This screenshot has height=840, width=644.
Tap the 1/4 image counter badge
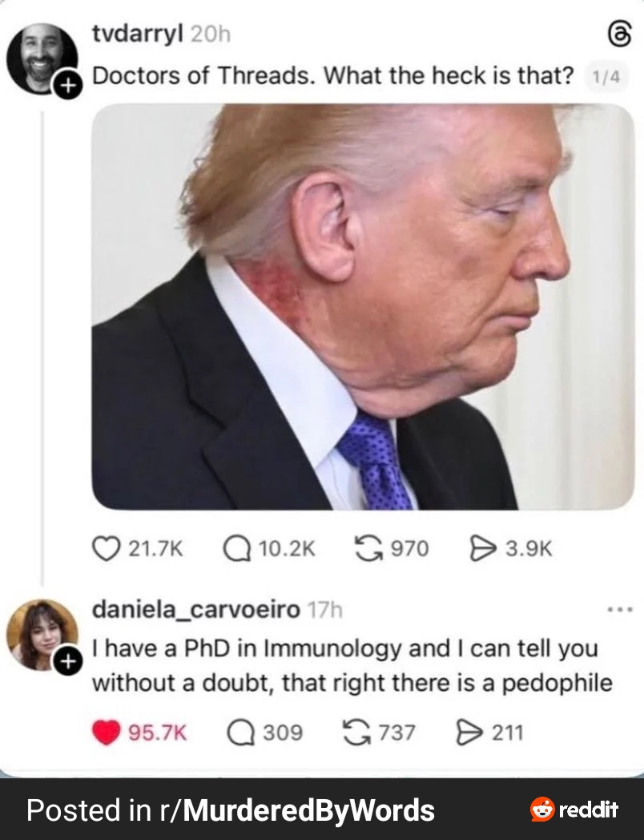pyautogui.click(x=606, y=77)
